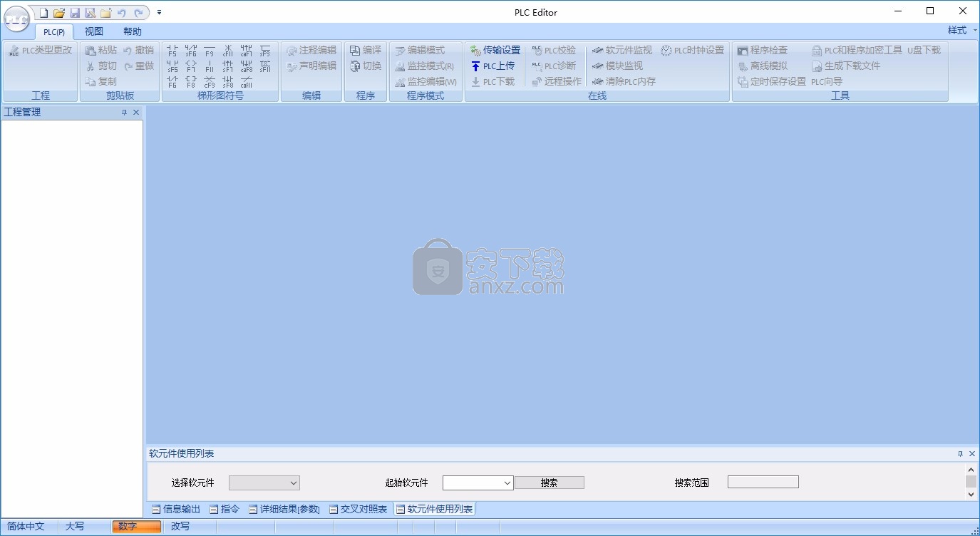Open PLC和程序加密工具
This screenshot has height=536, width=980.
(857, 50)
